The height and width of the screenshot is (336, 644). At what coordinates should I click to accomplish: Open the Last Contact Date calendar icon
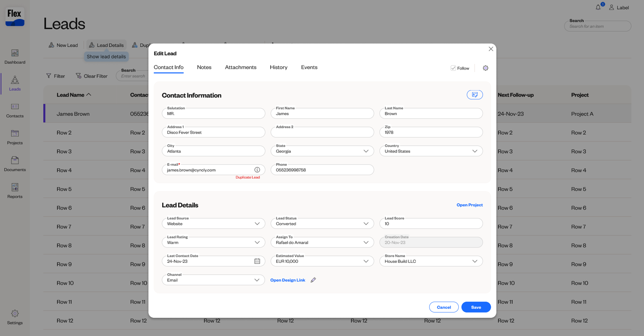(257, 261)
